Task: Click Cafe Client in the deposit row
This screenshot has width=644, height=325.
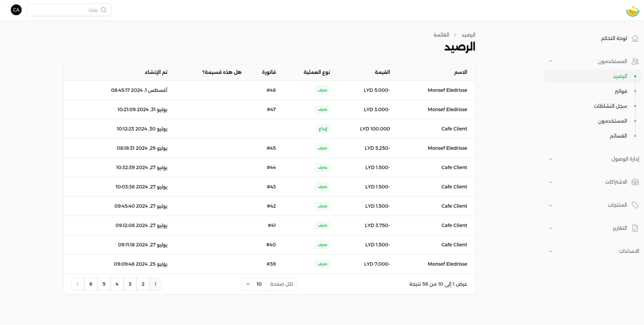Action: (454, 129)
